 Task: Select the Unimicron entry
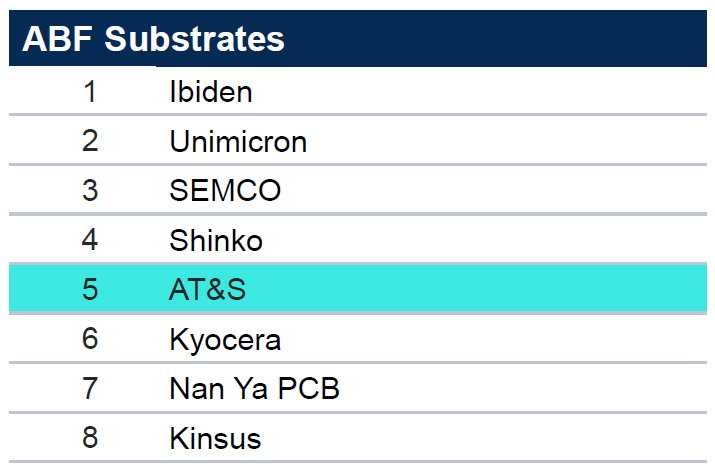(238, 141)
